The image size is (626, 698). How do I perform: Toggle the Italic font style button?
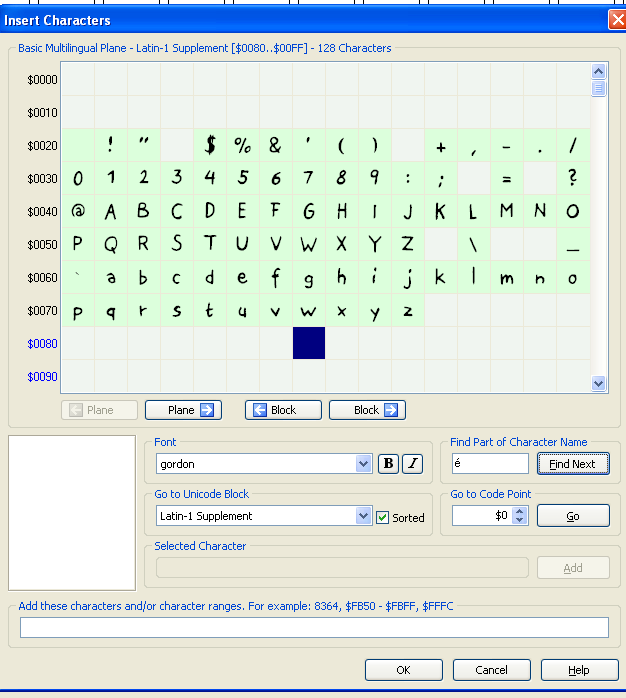tap(412, 464)
